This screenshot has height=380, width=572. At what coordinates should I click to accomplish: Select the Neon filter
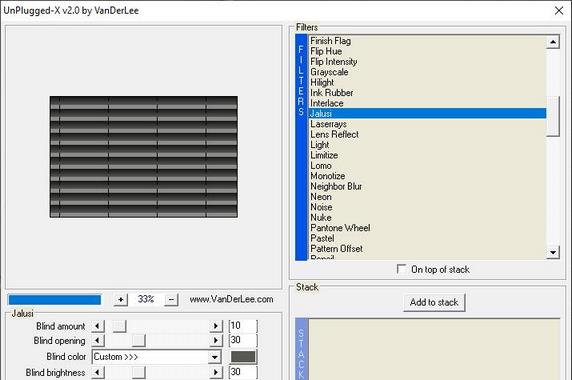click(427, 197)
